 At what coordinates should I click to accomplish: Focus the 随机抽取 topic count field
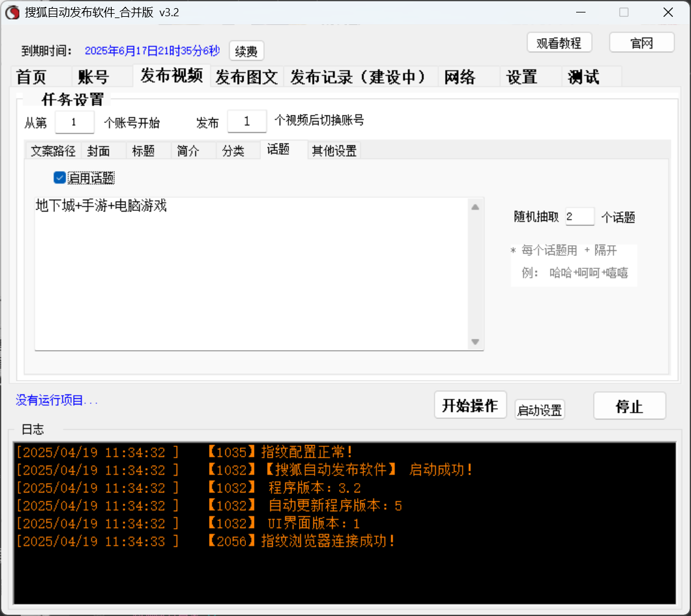[580, 217]
